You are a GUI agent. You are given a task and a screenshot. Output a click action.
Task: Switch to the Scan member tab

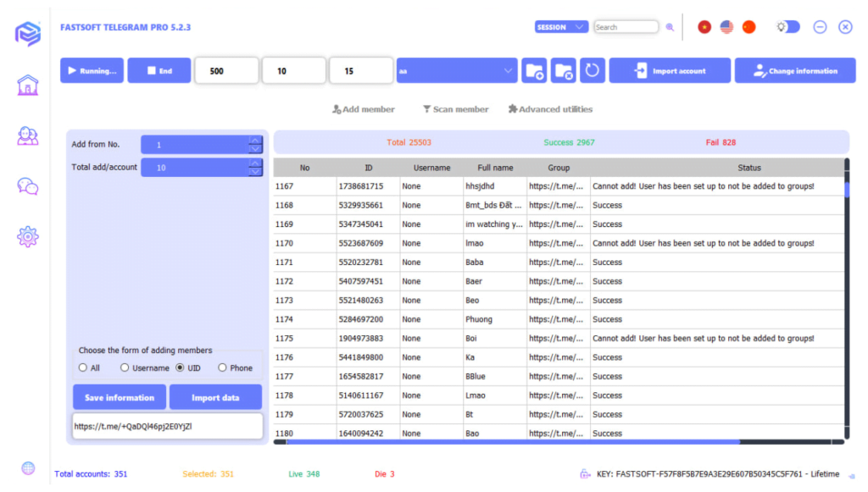tap(456, 108)
